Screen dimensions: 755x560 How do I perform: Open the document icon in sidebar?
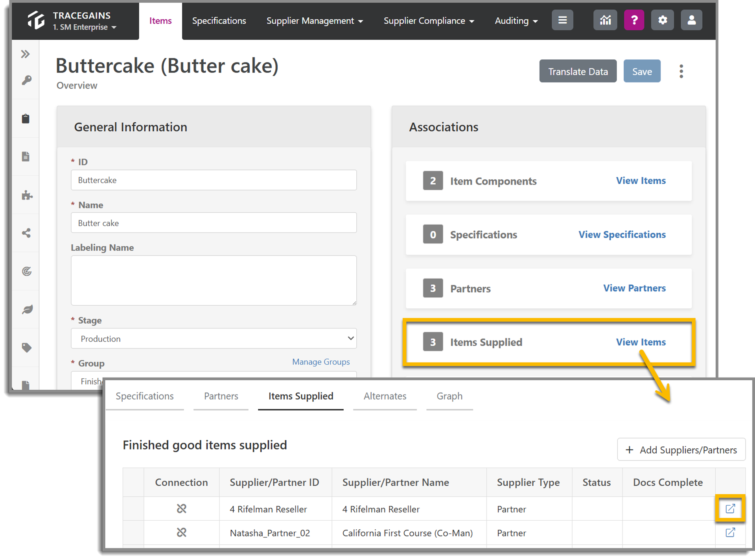[26, 157]
